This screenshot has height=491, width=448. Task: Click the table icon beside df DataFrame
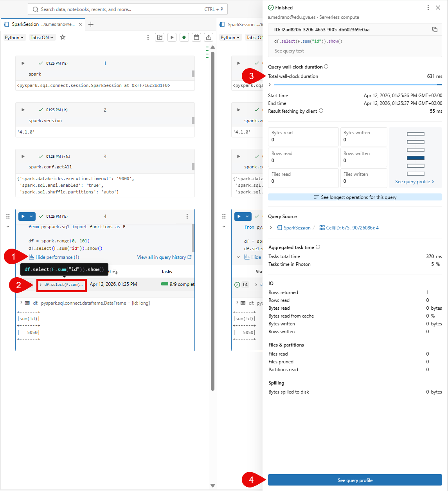click(x=27, y=303)
